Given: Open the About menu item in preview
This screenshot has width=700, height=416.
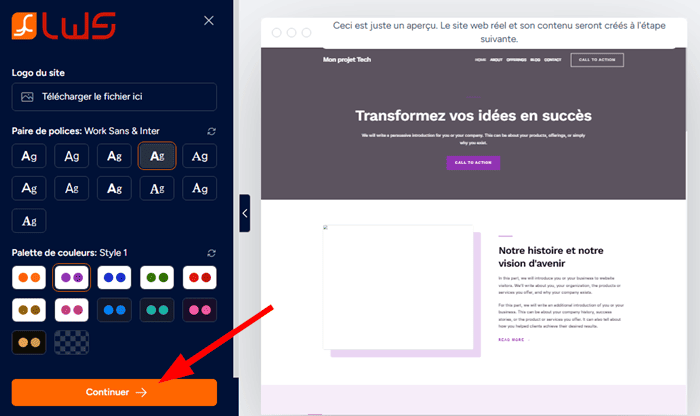Looking at the screenshot, I should (497, 60).
